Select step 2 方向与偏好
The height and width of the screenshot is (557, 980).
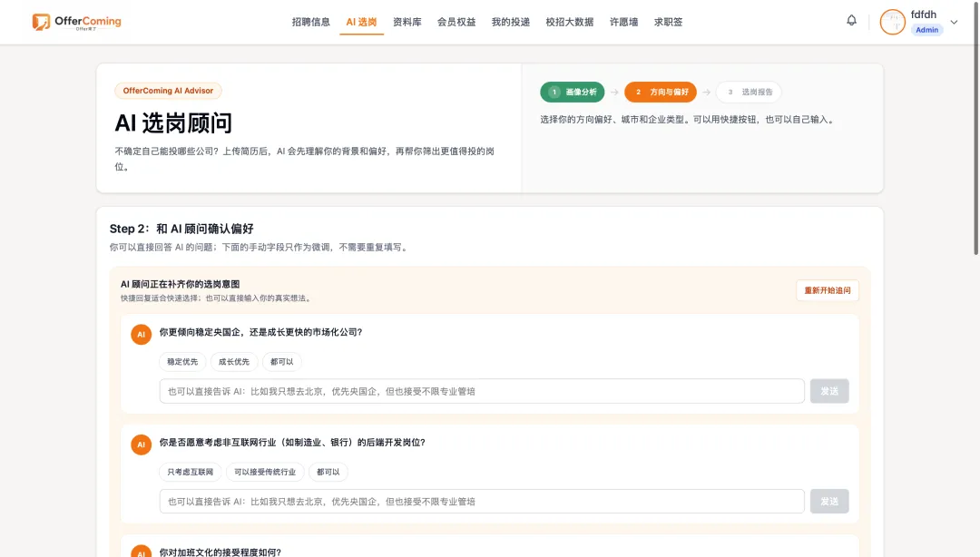pos(661,92)
